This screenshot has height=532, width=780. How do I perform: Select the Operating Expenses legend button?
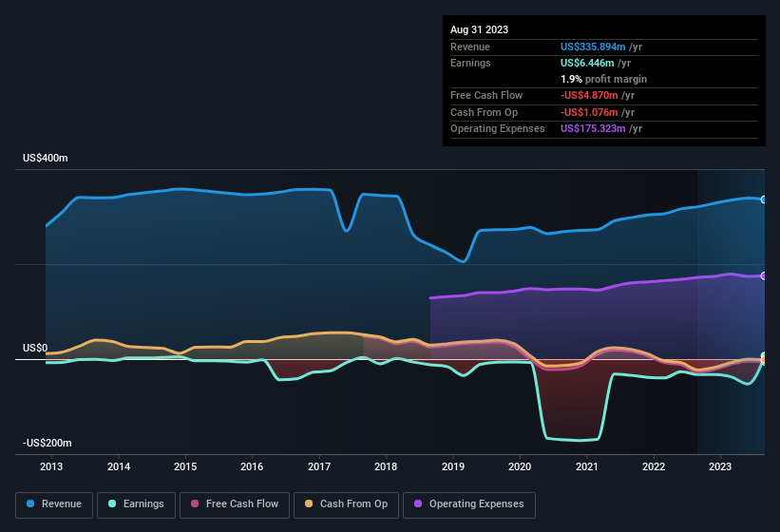(x=468, y=503)
